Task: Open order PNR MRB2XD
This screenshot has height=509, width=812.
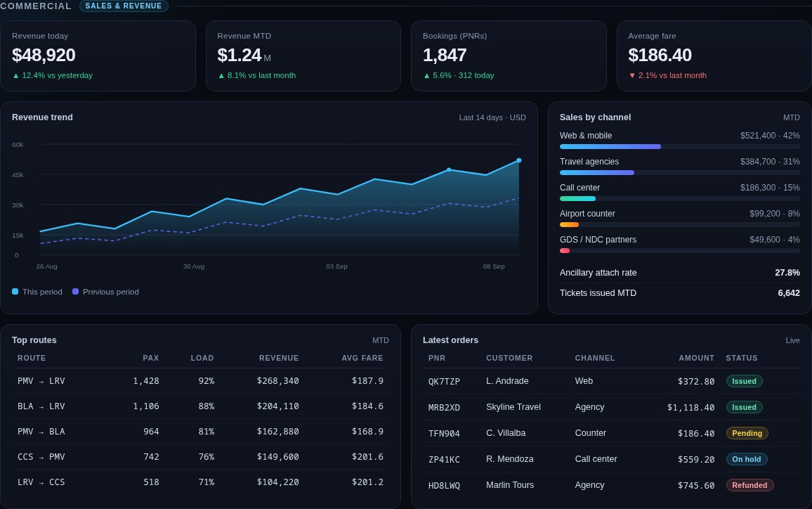Action: 444,407
